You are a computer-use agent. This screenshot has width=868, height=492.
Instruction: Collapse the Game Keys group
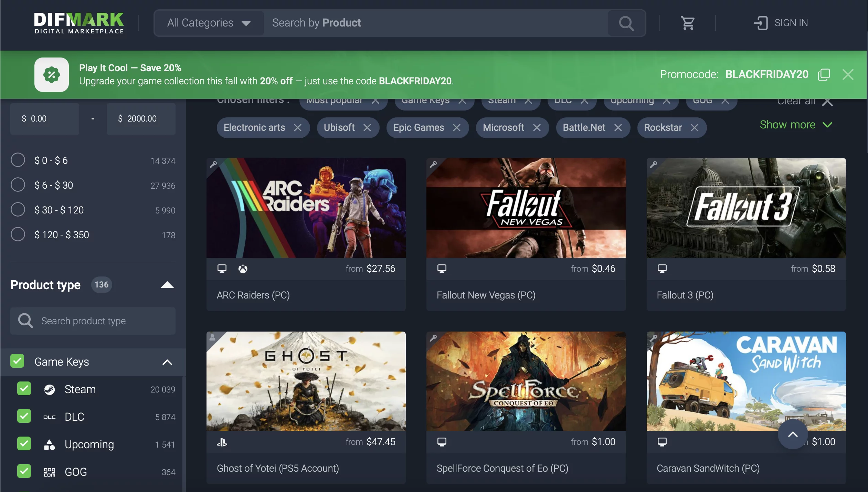pos(167,362)
